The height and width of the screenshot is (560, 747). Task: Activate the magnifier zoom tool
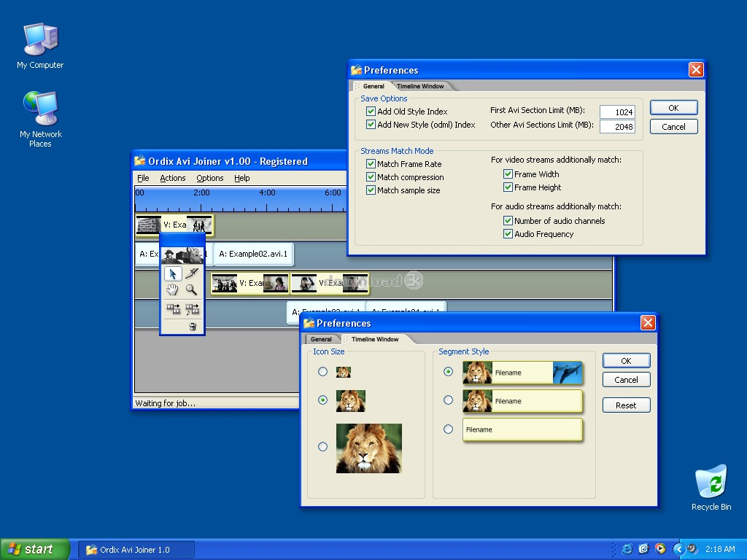pyautogui.click(x=192, y=290)
